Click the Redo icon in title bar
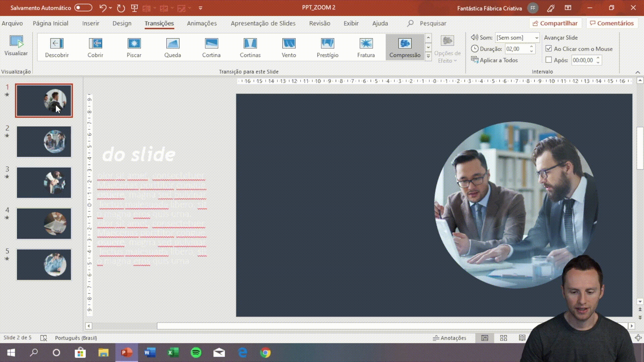 121,8
